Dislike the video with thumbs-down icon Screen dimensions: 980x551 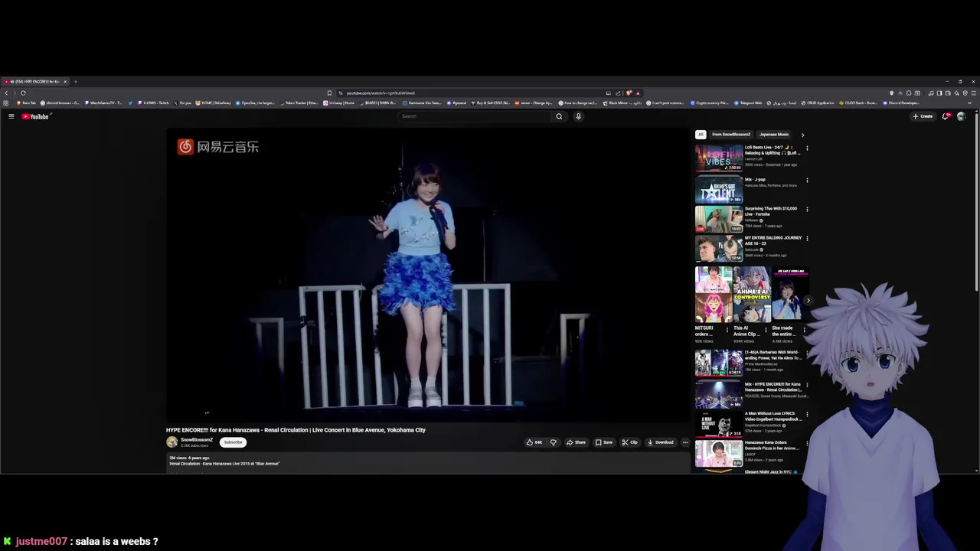coord(553,442)
